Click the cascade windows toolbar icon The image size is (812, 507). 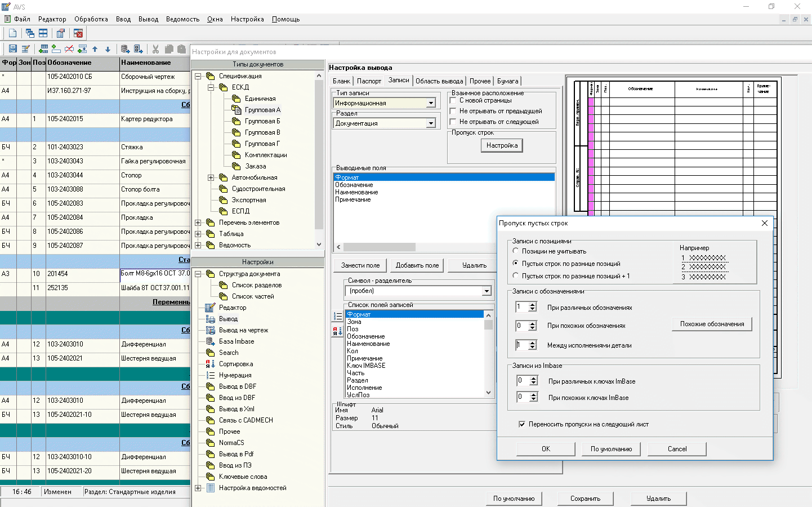click(30, 33)
